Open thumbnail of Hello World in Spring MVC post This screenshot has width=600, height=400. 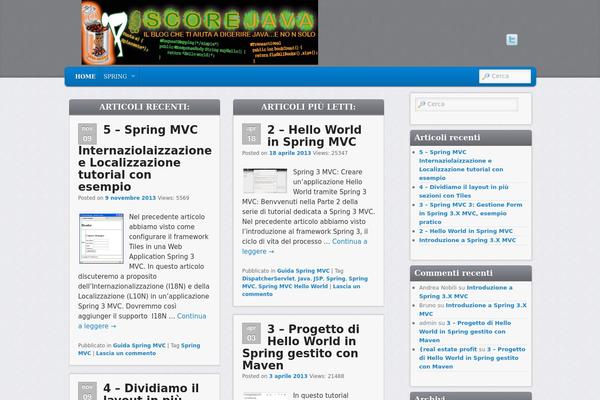(x=265, y=181)
